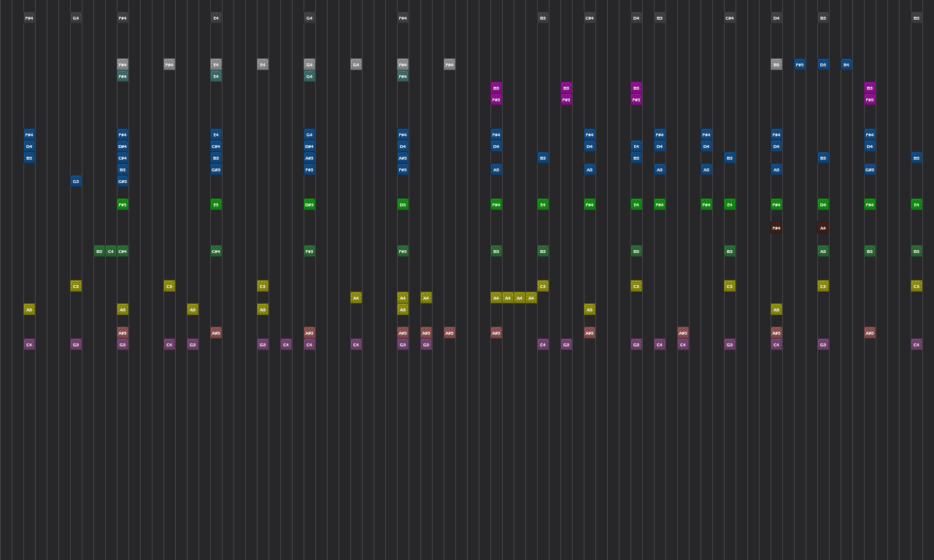Image resolution: width=934 pixels, height=560 pixels.
Task: Select the blue D5 note block
Action: (823, 64)
